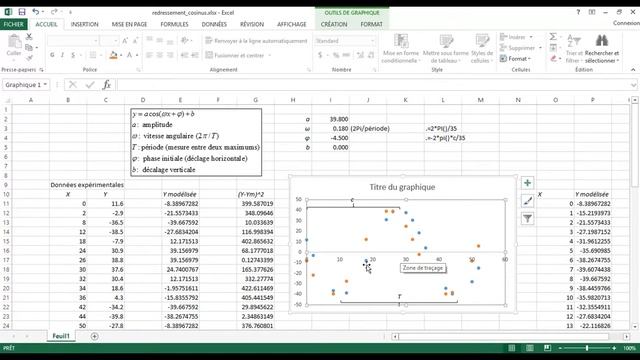The width and height of the screenshot is (640, 360).
Task: Select cell containing -4.500
Action: (330, 138)
